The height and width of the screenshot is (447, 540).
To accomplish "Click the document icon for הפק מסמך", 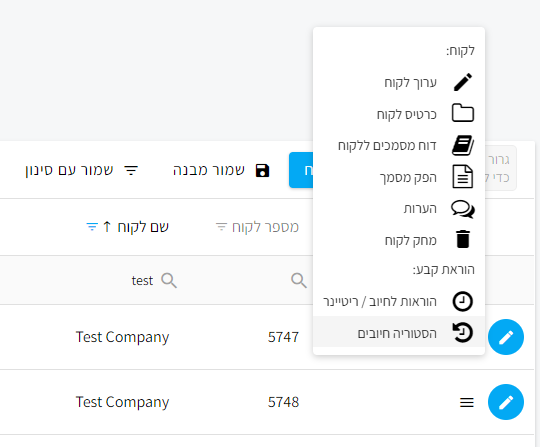I will coord(463,177).
